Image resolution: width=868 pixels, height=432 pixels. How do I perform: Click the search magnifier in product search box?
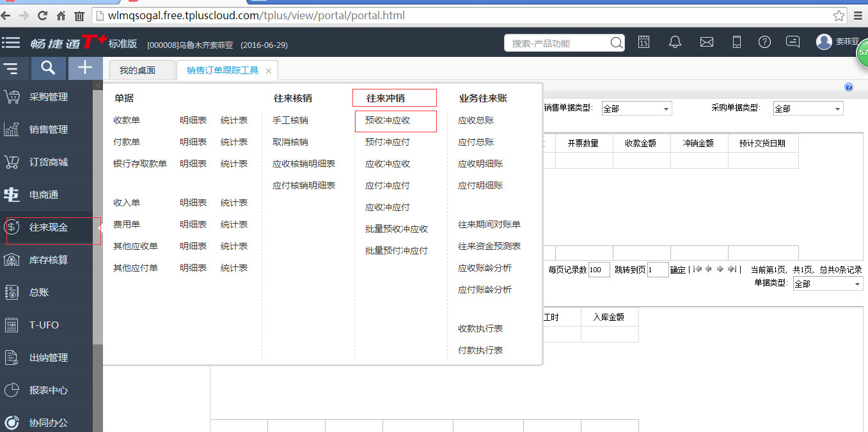pos(617,43)
